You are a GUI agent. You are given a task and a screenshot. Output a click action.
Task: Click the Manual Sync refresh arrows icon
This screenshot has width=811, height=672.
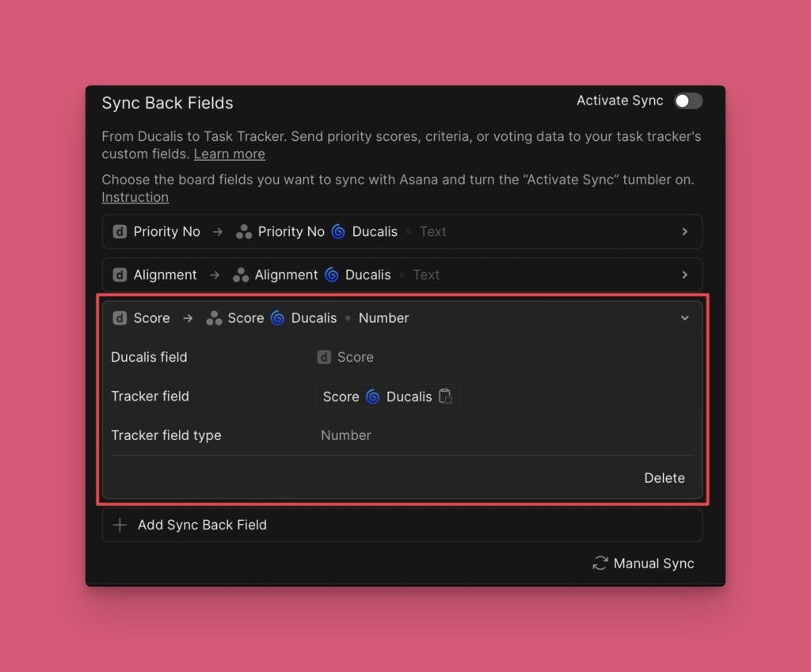[x=600, y=564]
